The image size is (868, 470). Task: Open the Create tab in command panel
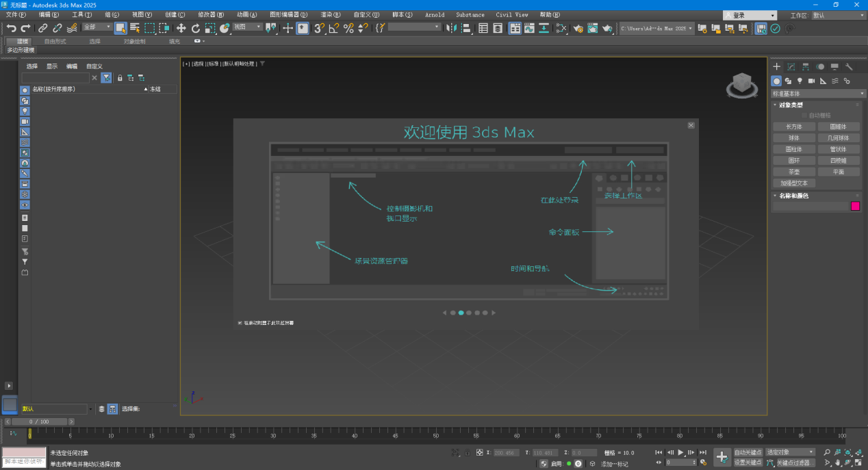tap(777, 66)
